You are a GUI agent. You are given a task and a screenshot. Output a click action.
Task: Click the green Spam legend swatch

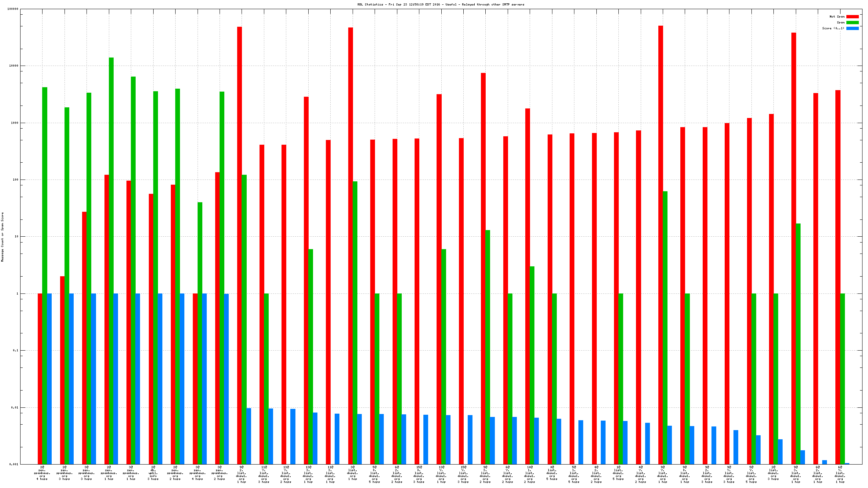coord(852,22)
